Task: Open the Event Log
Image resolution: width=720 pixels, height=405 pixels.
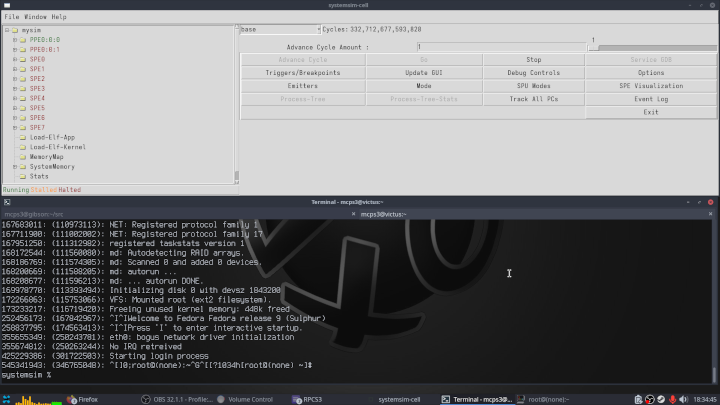Action: tap(651, 99)
